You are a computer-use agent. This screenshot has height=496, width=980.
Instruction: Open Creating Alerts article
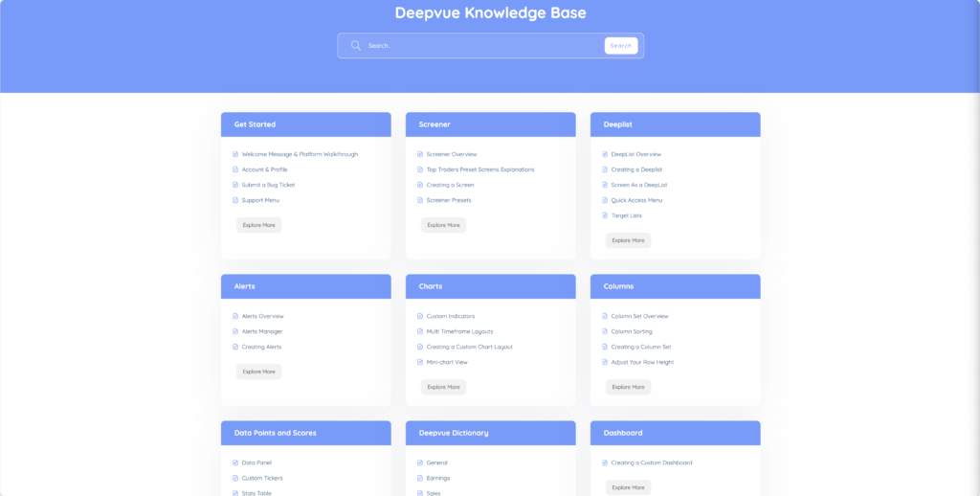261,348
